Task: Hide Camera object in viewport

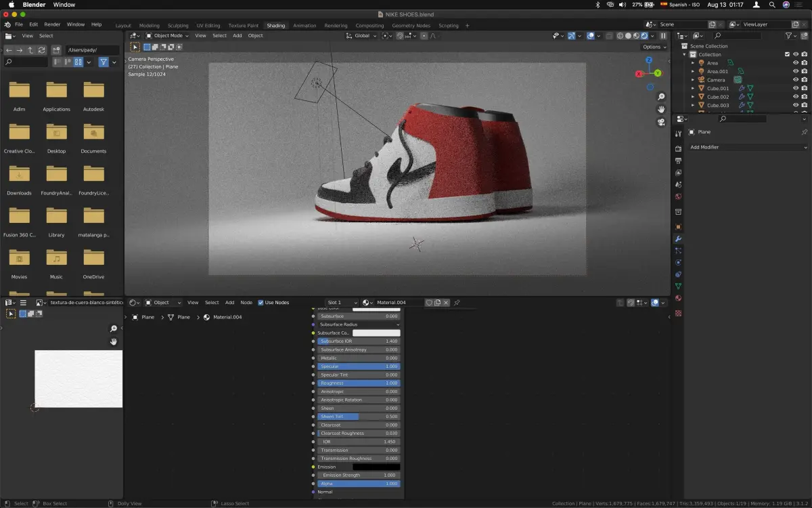Action: click(796, 80)
